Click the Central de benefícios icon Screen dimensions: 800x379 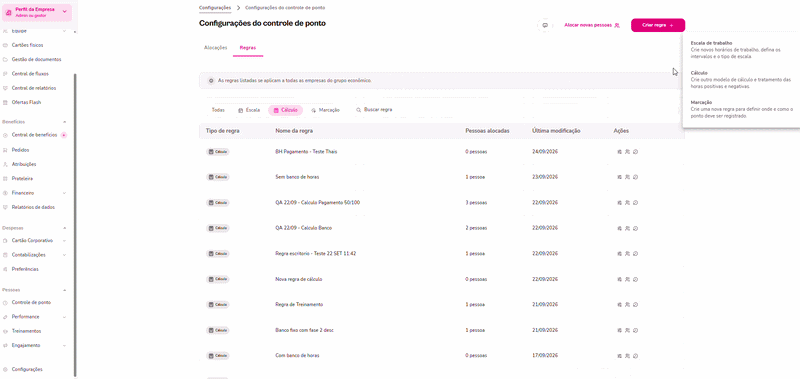(x=5, y=135)
